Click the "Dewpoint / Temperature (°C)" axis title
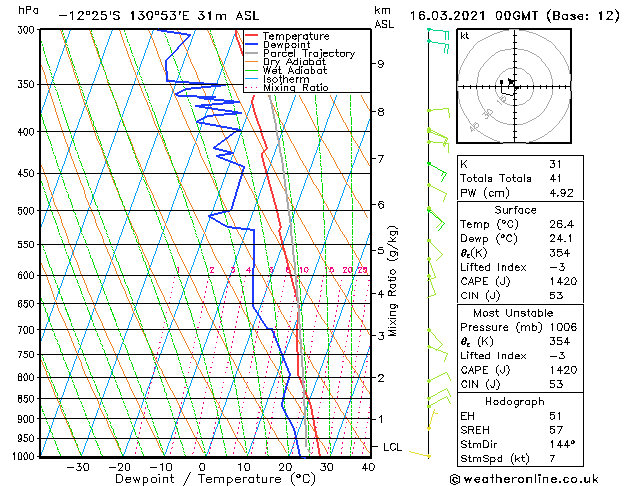 pos(216,479)
